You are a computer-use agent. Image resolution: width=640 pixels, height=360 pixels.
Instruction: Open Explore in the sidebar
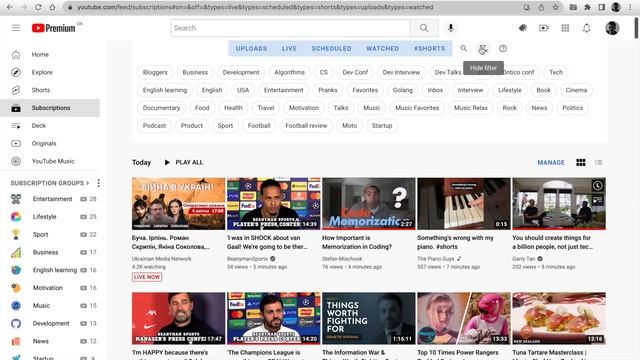[50, 72]
